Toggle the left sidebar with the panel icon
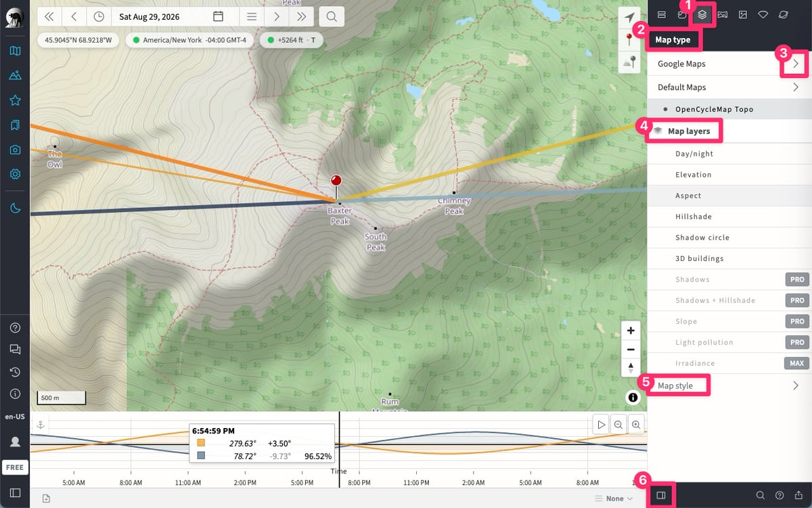The height and width of the screenshot is (508, 812). [15, 492]
